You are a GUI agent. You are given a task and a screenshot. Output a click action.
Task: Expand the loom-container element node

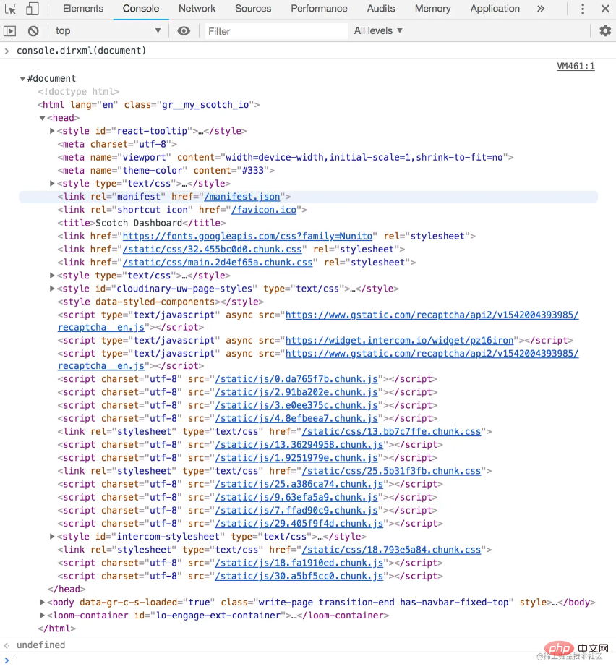42,616
